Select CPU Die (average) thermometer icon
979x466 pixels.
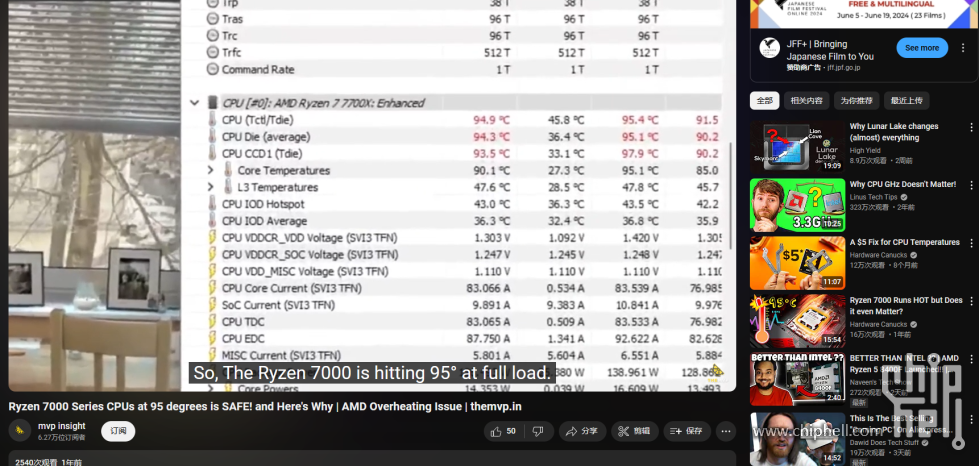click(x=213, y=136)
